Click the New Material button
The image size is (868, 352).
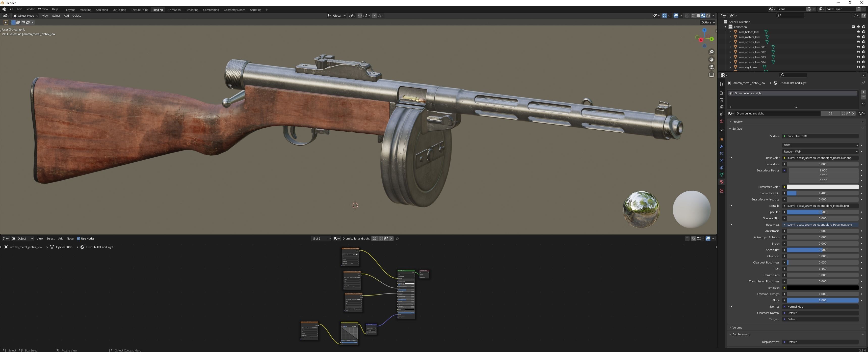coord(848,113)
